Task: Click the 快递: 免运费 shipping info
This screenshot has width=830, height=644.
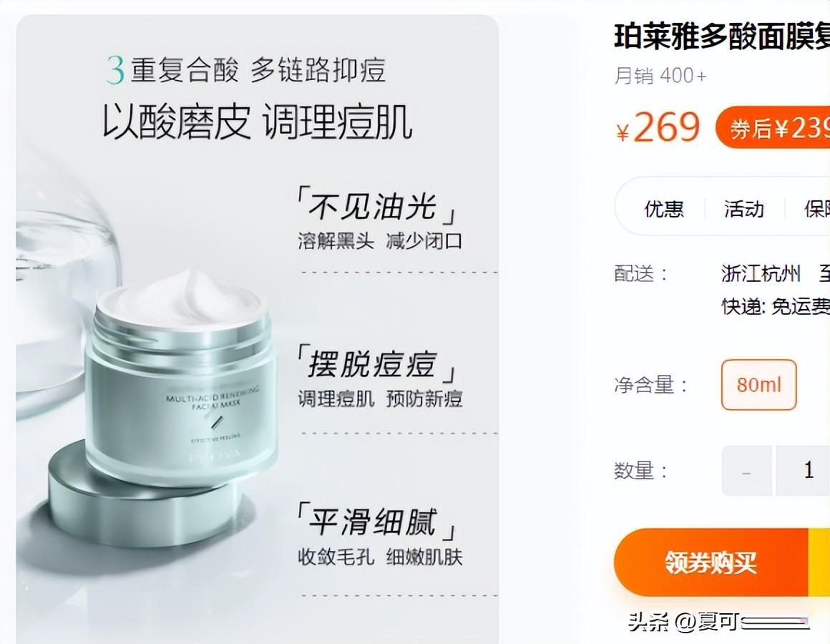Action: (x=776, y=306)
